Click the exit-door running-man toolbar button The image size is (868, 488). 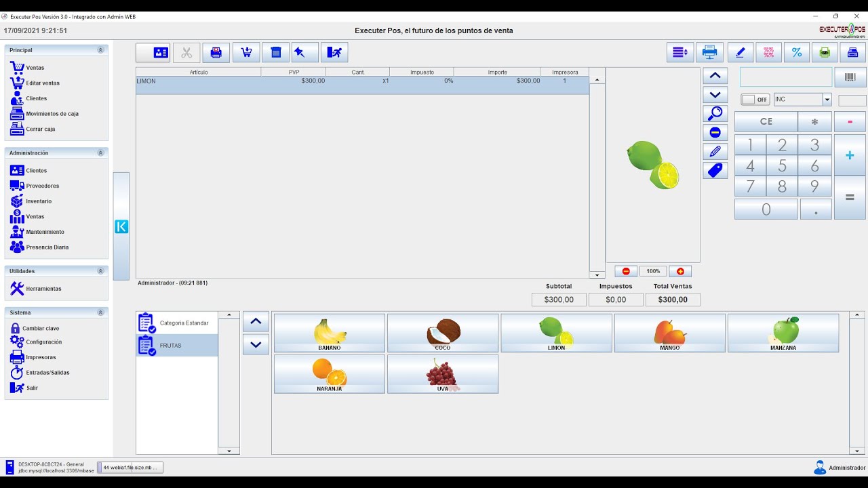pos(334,52)
